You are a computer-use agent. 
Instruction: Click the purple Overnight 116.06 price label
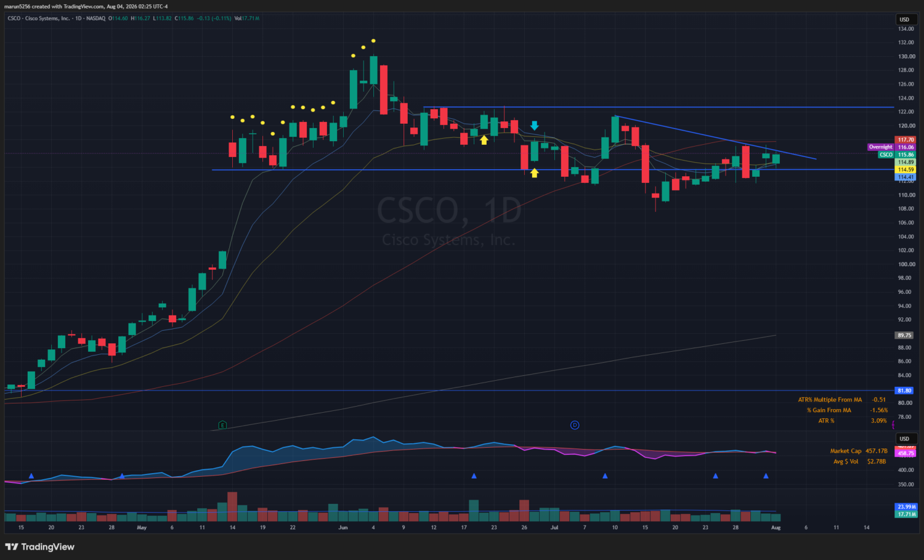coord(892,147)
